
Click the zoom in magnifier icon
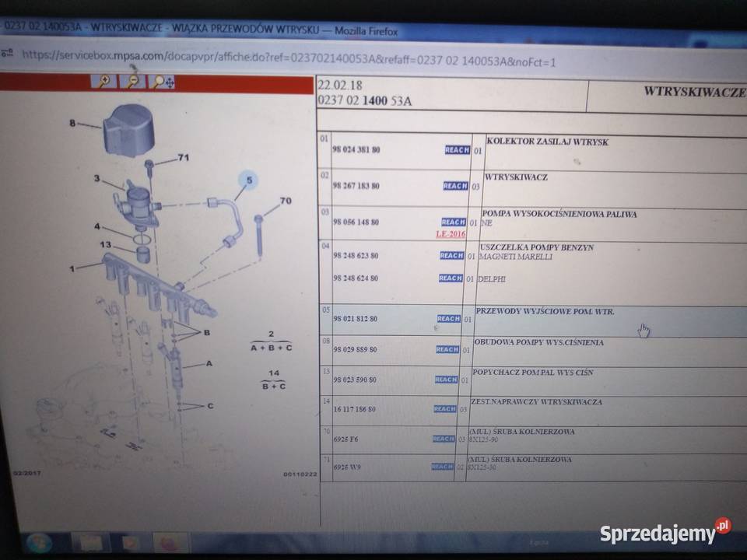click(103, 81)
